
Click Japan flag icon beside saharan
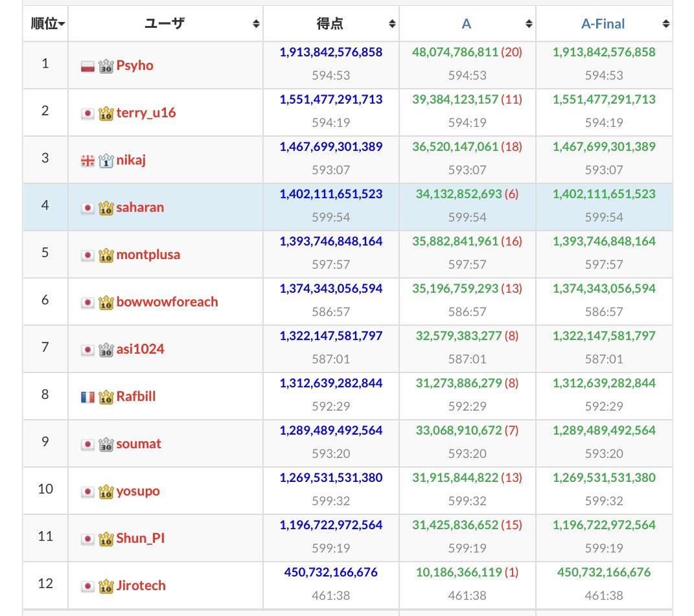87,208
